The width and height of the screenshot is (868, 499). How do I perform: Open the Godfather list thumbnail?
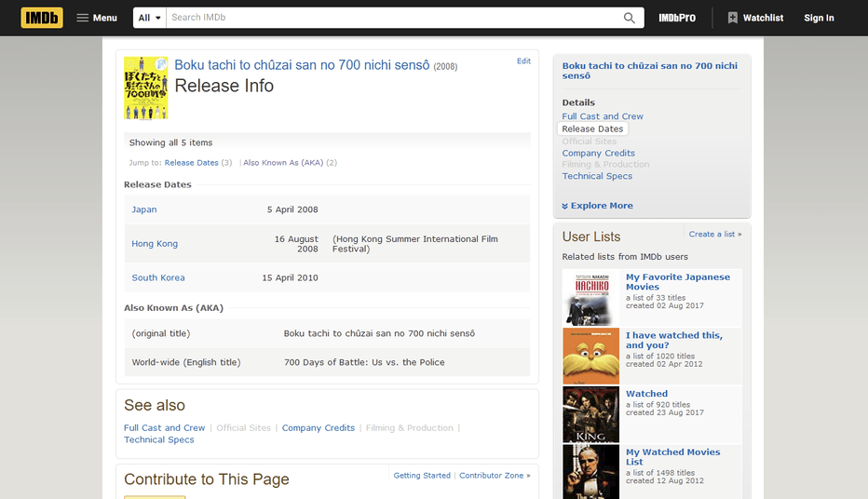click(x=590, y=472)
